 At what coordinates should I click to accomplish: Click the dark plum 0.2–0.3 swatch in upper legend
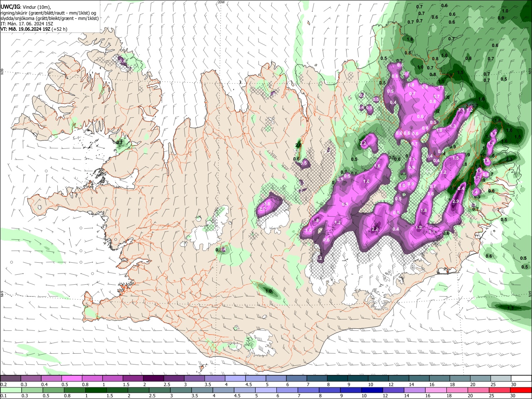click(x=10, y=378)
